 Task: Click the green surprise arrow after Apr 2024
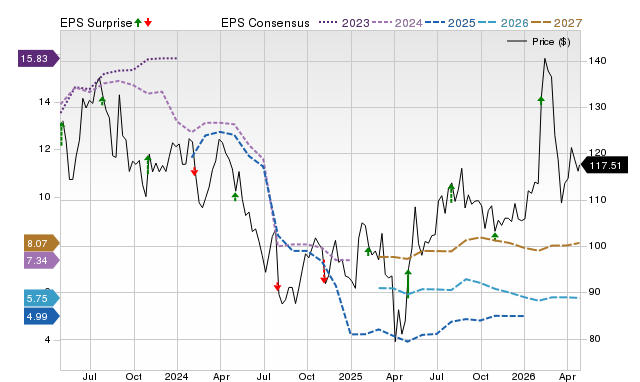pyautogui.click(x=235, y=197)
